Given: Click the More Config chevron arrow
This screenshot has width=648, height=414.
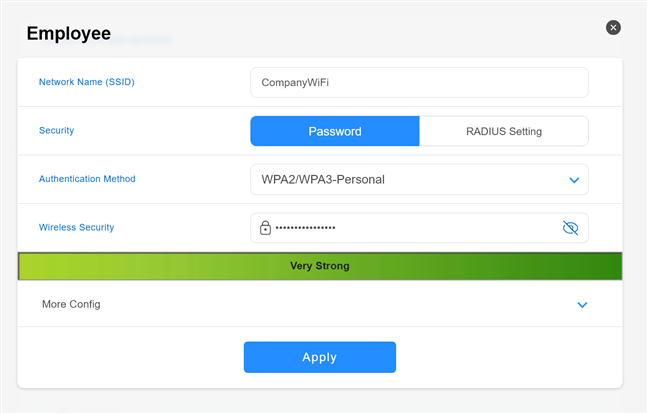Looking at the screenshot, I should [583, 305].
